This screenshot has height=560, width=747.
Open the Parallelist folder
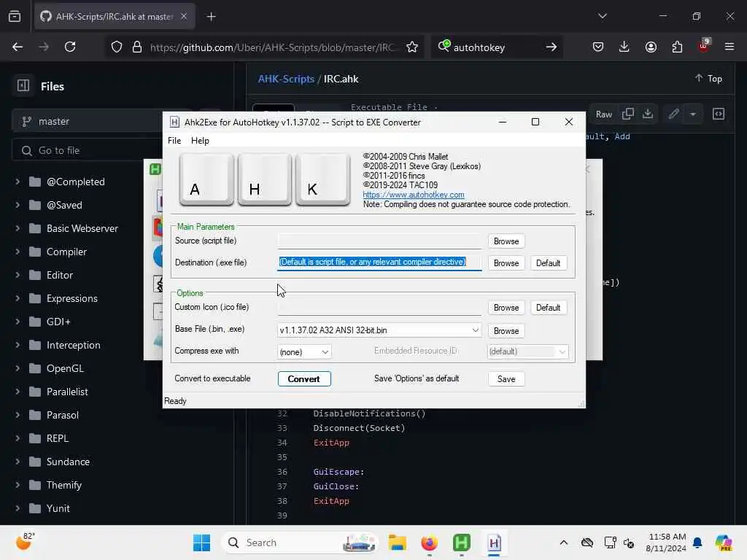point(67,392)
